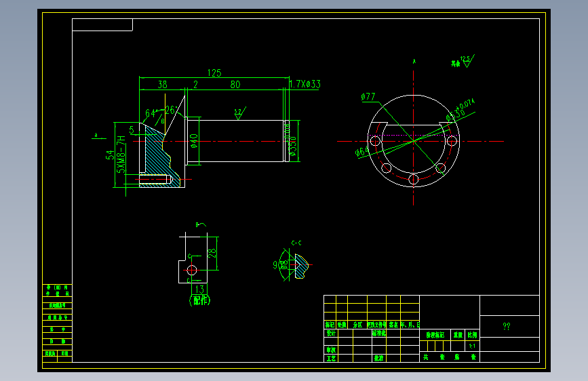Image resolution: width=588 pixels, height=381 pixels.
Task: Click the 审核 row label
Action: 331,350
